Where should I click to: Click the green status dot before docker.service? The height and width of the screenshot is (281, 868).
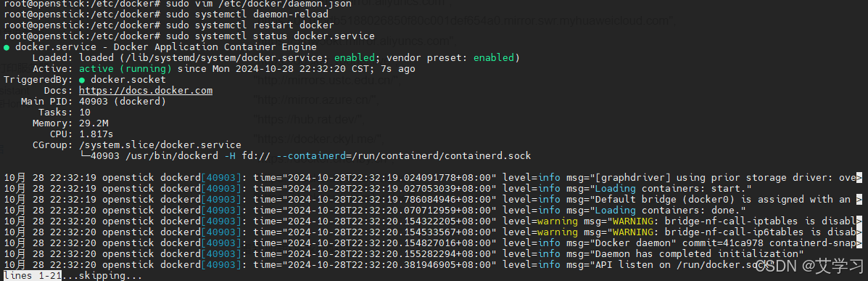(x=7, y=47)
